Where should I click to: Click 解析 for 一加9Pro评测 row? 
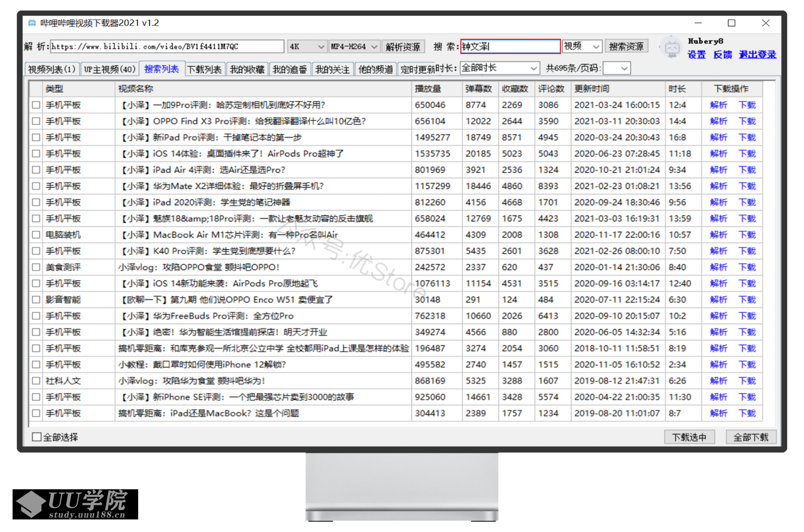coord(719,105)
